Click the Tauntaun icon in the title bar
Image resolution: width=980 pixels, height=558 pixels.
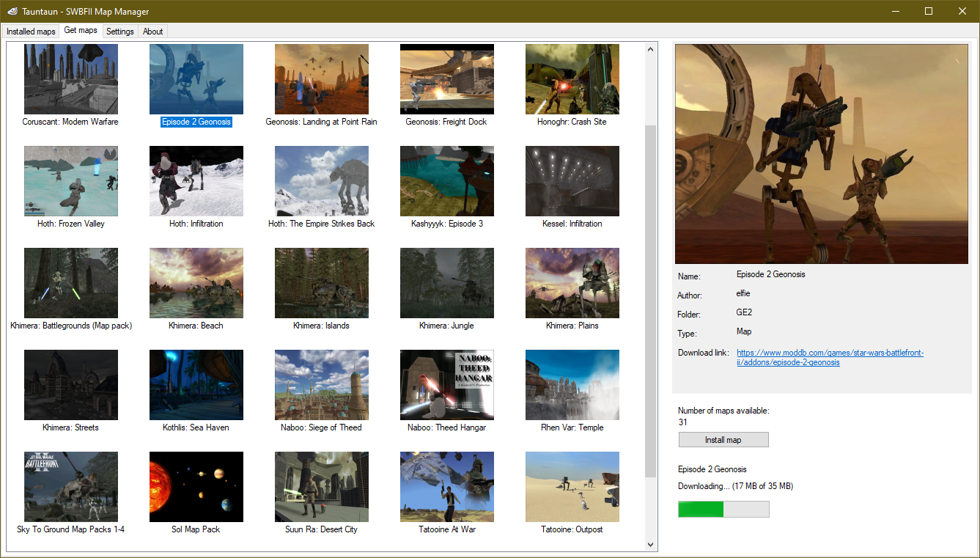tap(11, 11)
